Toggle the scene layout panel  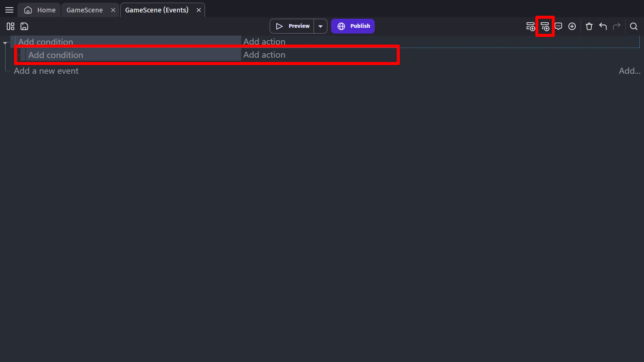point(10,26)
